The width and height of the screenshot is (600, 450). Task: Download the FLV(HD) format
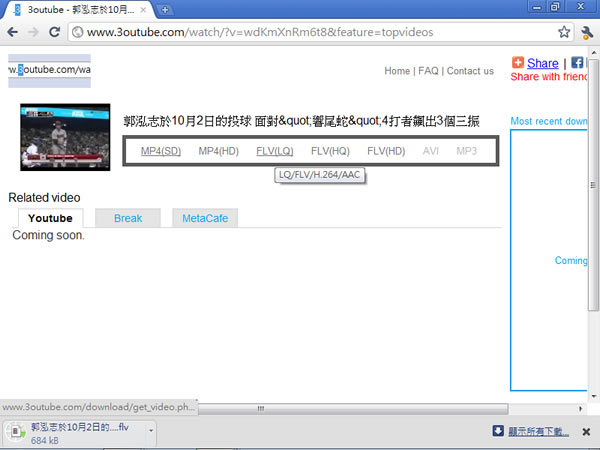386,151
